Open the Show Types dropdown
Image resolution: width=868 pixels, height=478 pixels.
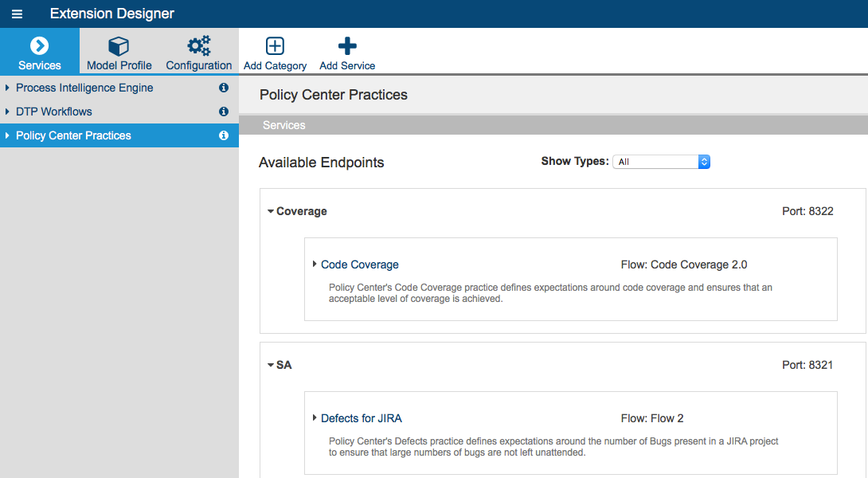tap(661, 162)
